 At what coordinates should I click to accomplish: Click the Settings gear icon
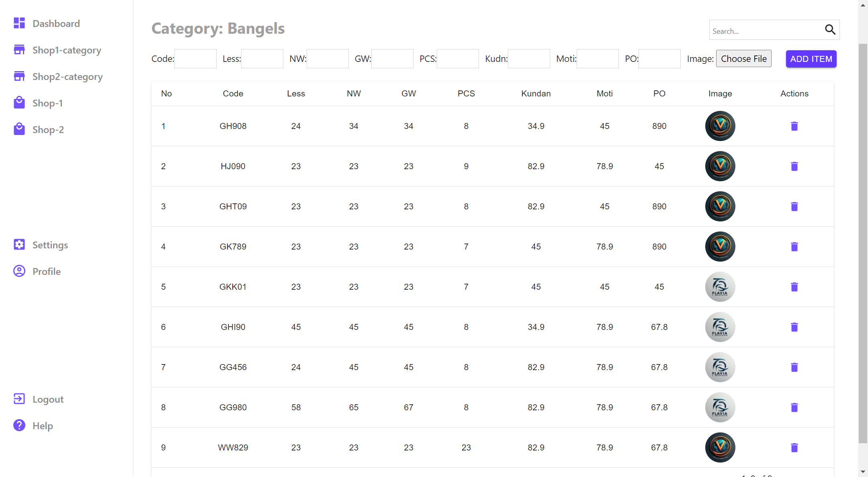click(19, 245)
